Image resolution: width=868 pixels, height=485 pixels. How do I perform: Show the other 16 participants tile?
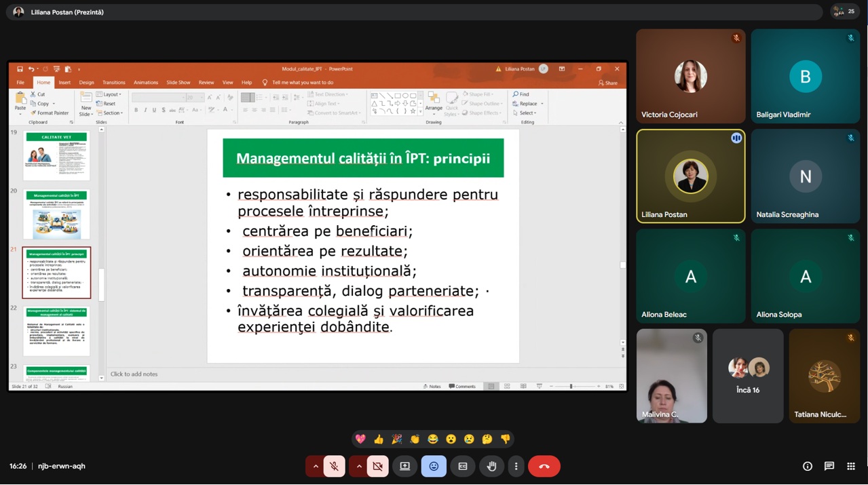click(x=747, y=376)
